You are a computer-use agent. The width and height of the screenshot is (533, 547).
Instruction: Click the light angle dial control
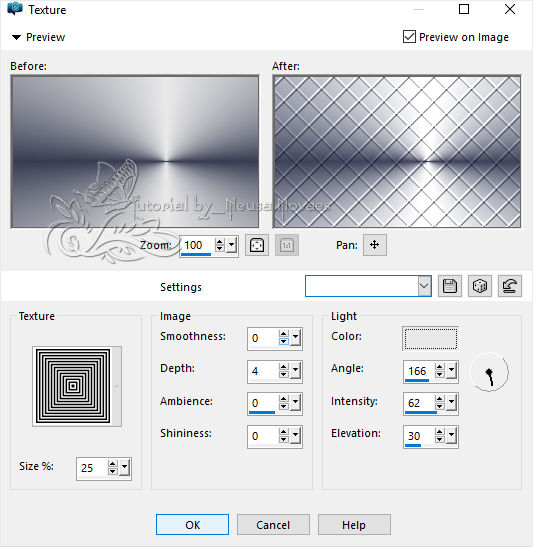[489, 373]
